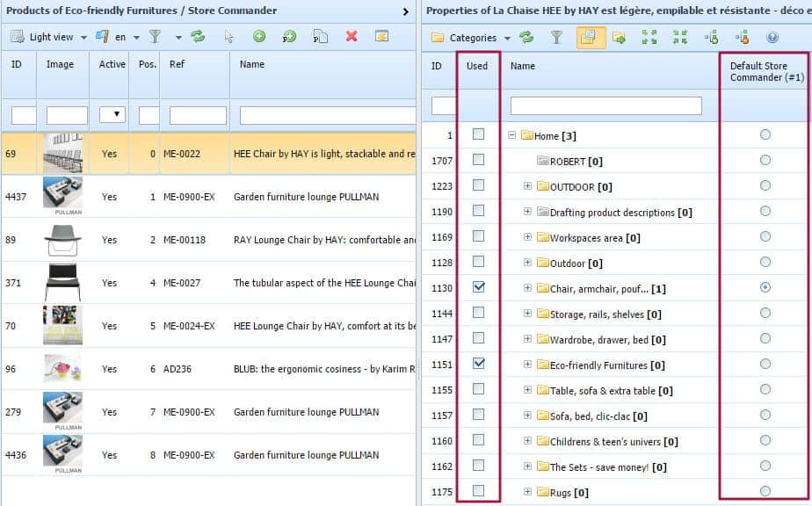Screen dimensions: 812x506
Task: Refresh the categories properties panel
Action: (x=526, y=38)
